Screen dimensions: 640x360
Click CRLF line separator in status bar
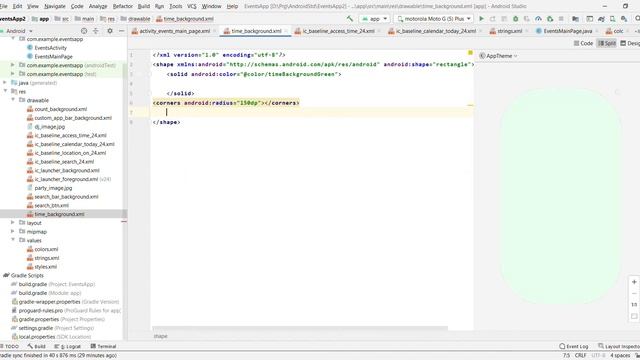580,356
